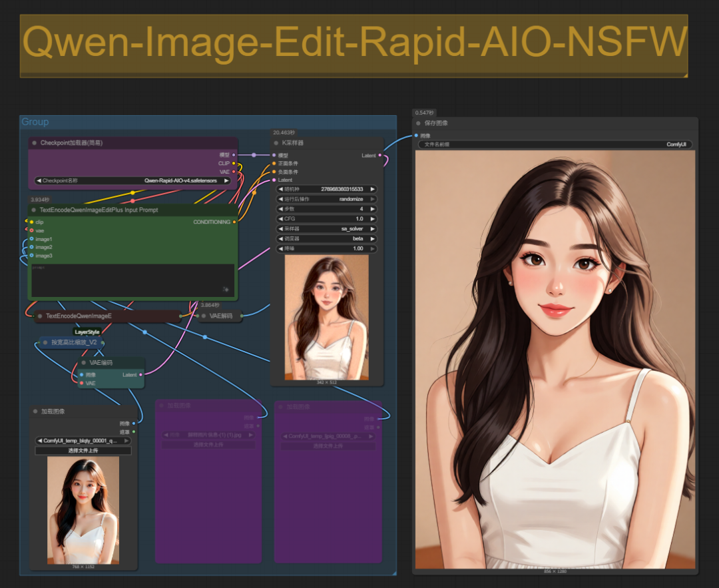
Task: Expand the collapsed TextEncodeQwenImageE node dot
Action: 40,316
